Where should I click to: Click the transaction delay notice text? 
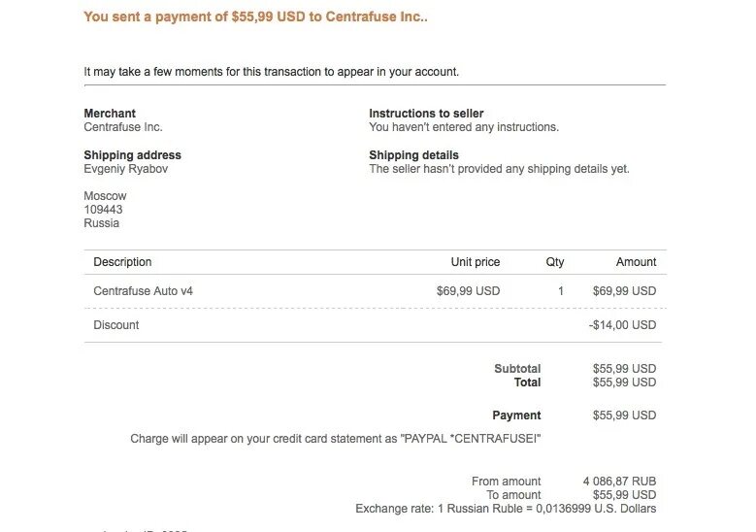[x=272, y=72]
